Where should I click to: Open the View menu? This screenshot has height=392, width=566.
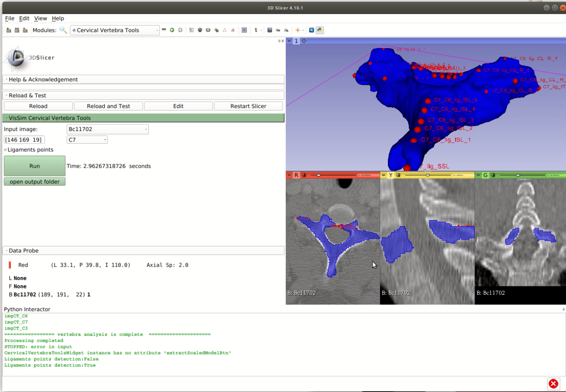(x=40, y=19)
